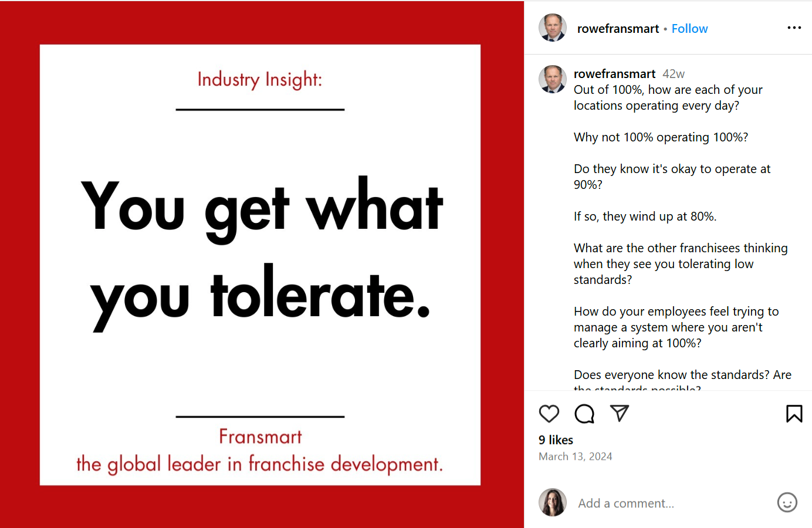The height and width of the screenshot is (528, 812).
Task: Click the rowefransmart username above the caption
Action: 614,74
